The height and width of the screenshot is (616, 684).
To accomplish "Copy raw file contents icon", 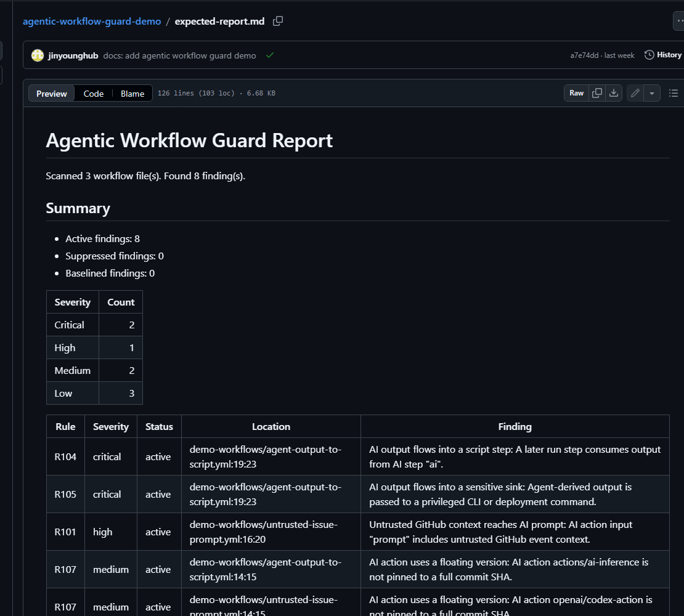I will click(596, 93).
